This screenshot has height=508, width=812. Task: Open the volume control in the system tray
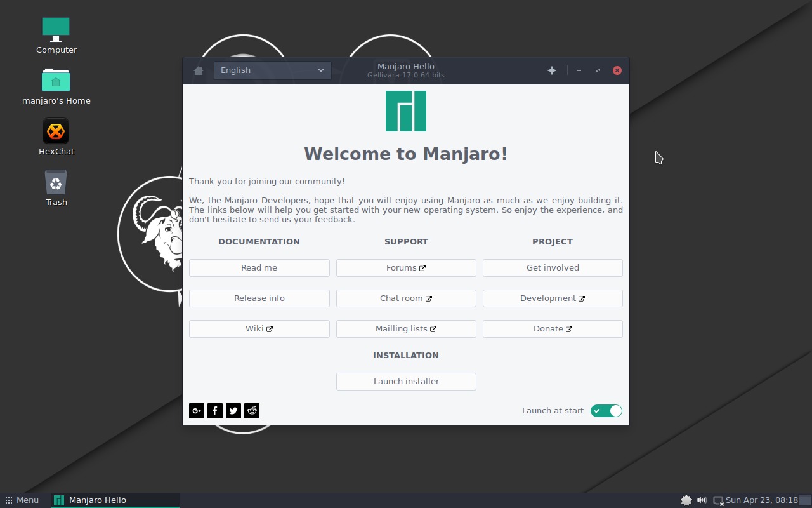tap(702, 500)
